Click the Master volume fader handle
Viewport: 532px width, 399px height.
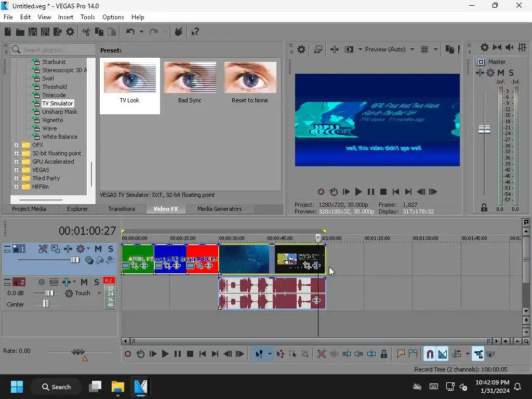(484, 129)
